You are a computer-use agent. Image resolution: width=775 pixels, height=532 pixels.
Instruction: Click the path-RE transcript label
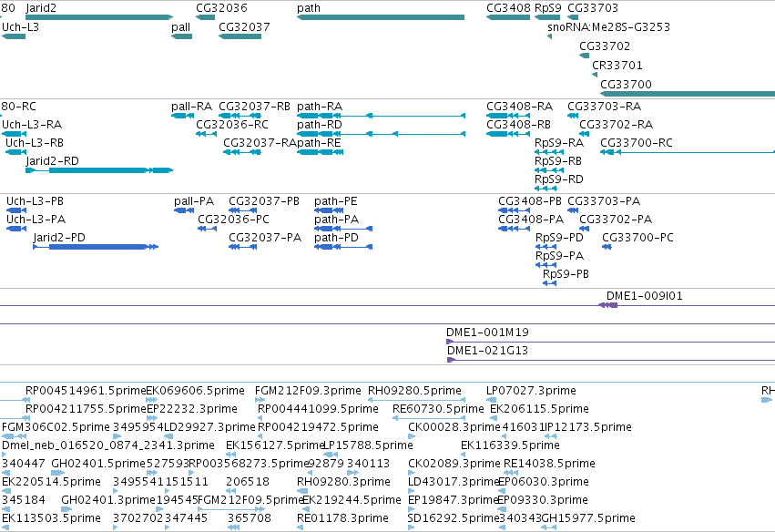click(319, 143)
